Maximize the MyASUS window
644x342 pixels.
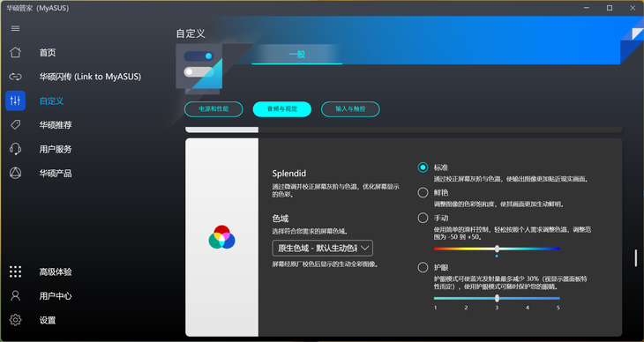click(x=610, y=8)
